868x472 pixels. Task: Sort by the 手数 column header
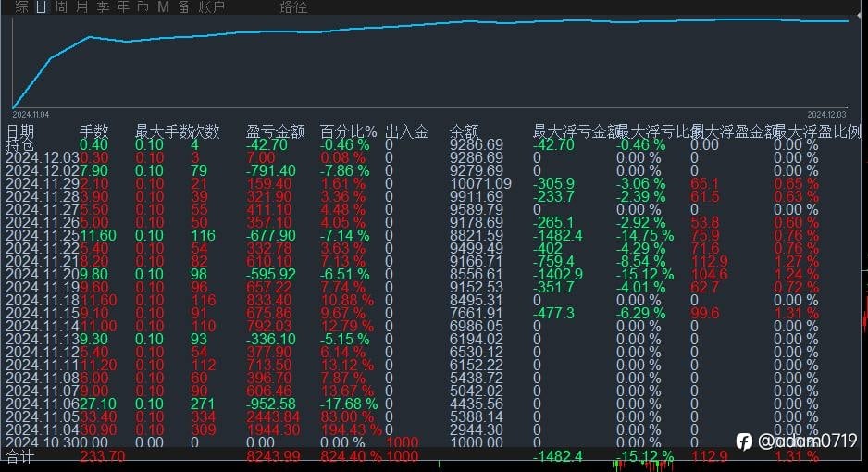pos(93,131)
